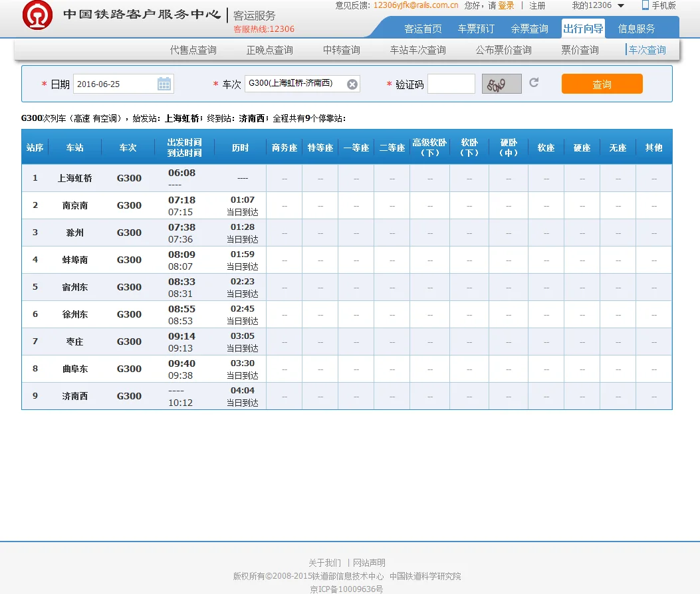Refresh the verification code image

pyautogui.click(x=532, y=82)
